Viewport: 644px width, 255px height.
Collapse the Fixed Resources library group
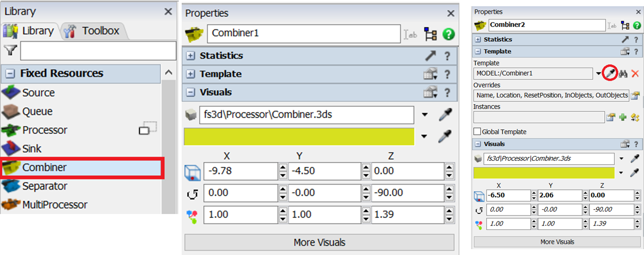(10, 74)
